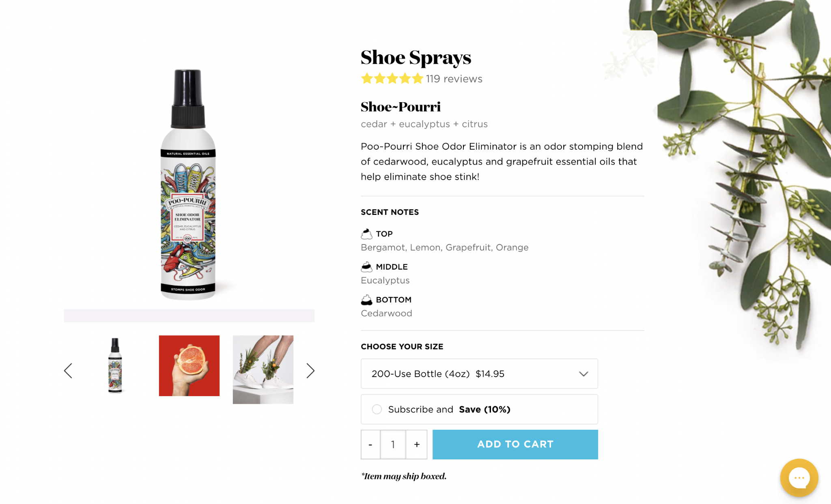This screenshot has width=831, height=504.
Task: Click the five-star rating icons
Action: pyautogui.click(x=392, y=79)
